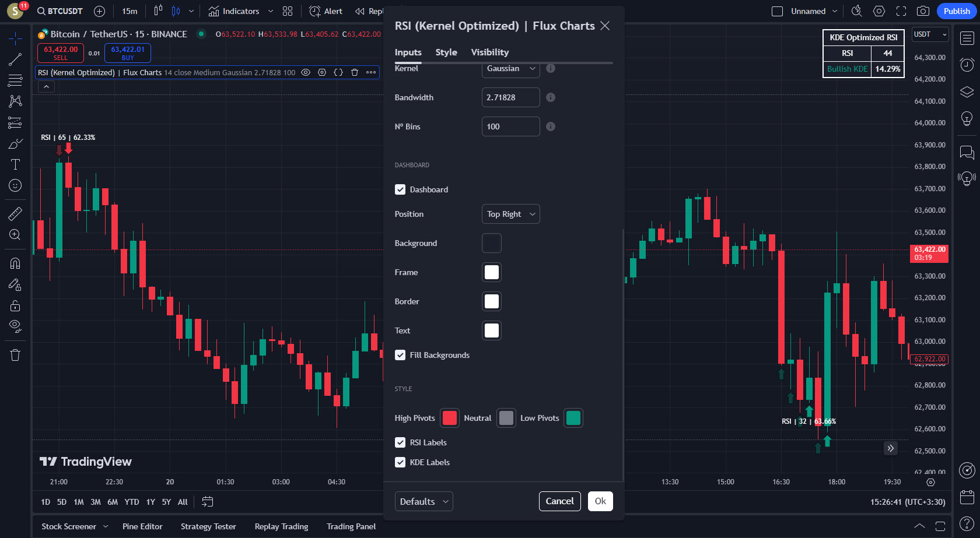Open the trend line drawing tool

pos(15,59)
